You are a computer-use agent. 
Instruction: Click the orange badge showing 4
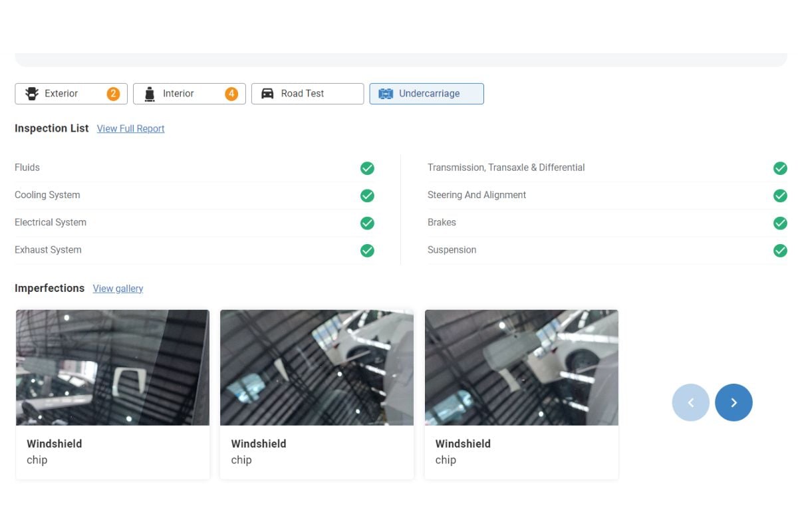(x=231, y=94)
